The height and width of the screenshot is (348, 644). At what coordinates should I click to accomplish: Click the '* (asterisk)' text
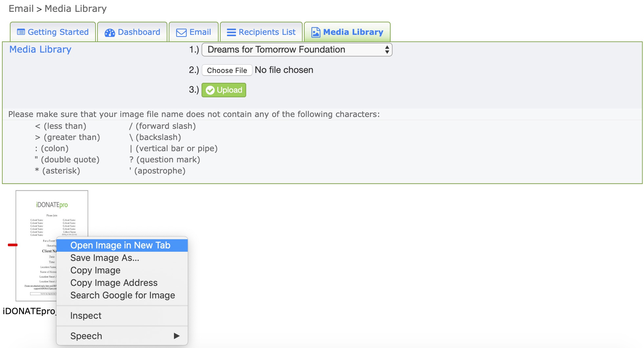(57, 171)
